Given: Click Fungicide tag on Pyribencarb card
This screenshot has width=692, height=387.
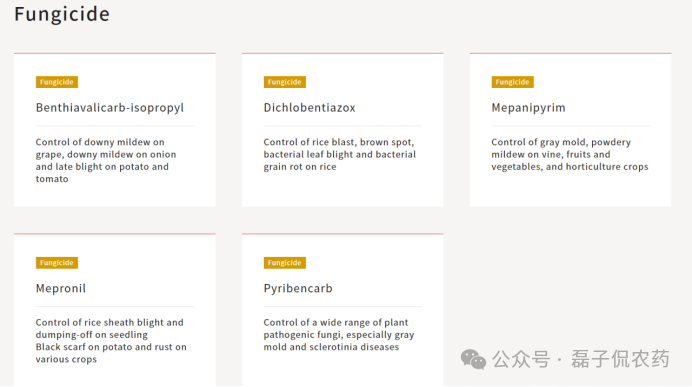Looking at the screenshot, I should click(x=285, y=263).
